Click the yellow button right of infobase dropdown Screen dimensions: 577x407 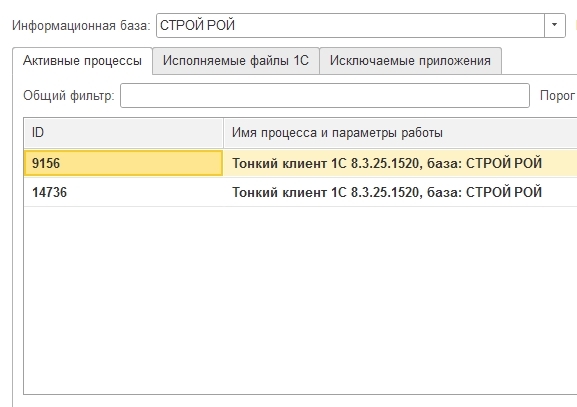pos(575,25)
